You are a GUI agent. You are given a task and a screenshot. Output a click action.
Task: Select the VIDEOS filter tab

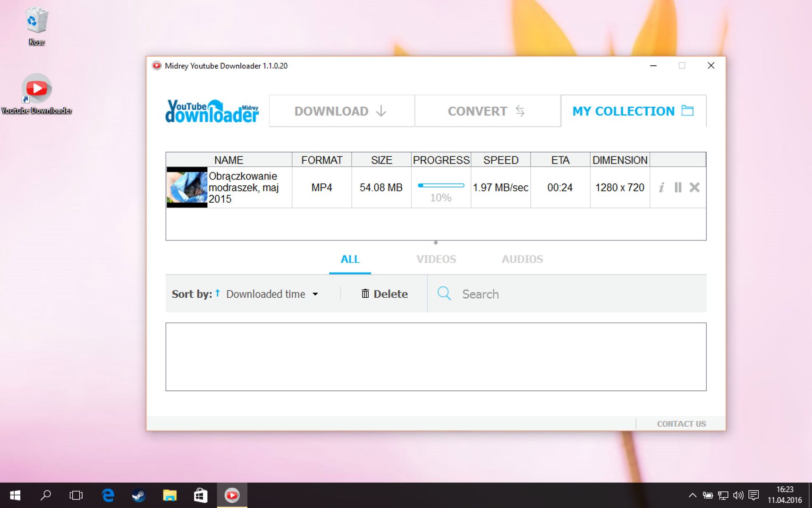(x=436, y=259)
